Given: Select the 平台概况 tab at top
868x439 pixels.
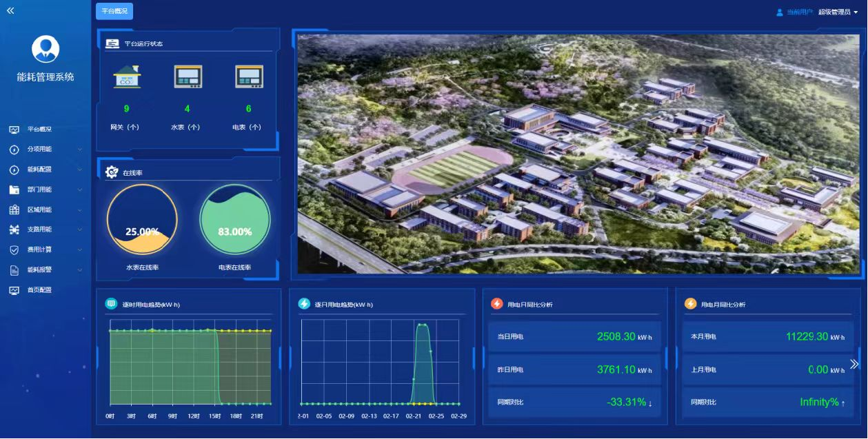Looking at the screenshot, I should coord(114,11).
